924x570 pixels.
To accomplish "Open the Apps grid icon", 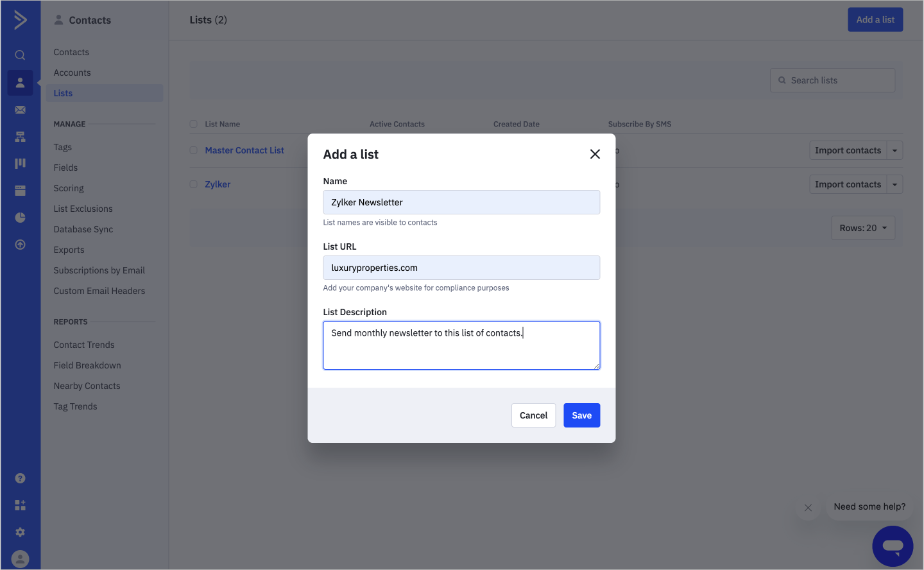I will [20, 505].
